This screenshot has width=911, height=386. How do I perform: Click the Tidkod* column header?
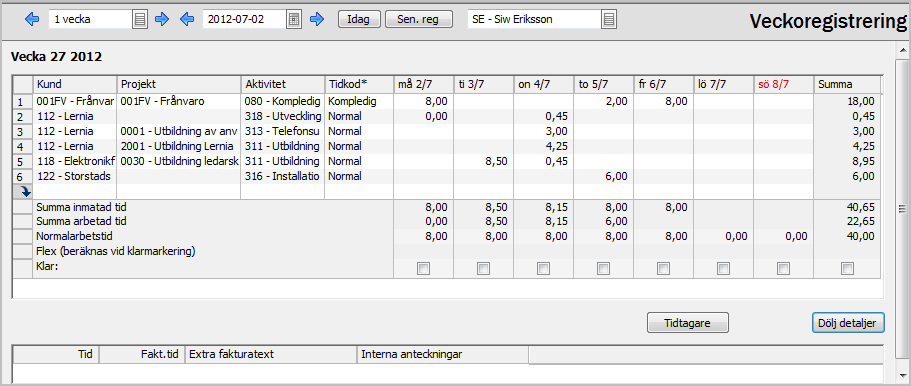point(358,84)
